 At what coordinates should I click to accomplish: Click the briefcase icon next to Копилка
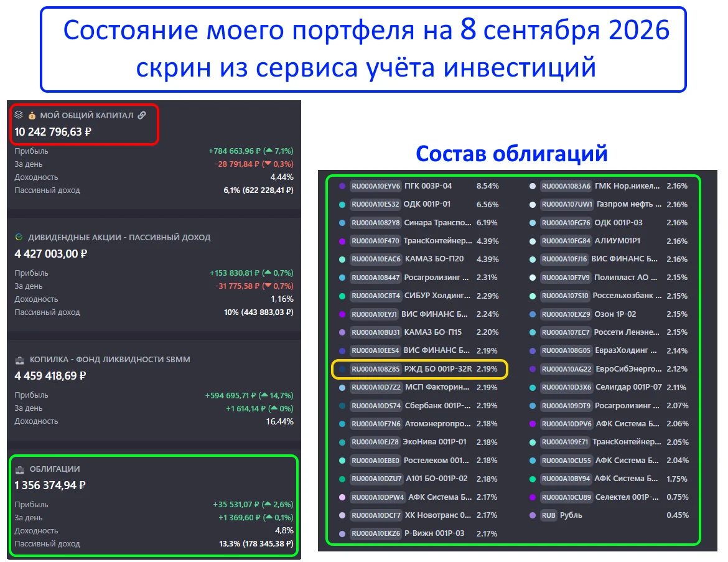coord(19,360)
